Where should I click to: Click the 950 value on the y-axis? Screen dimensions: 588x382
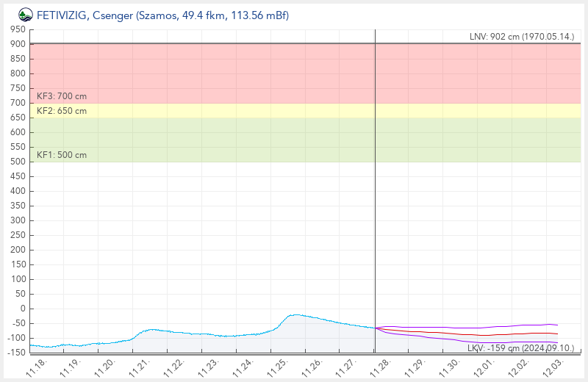(x=18, y=29)
